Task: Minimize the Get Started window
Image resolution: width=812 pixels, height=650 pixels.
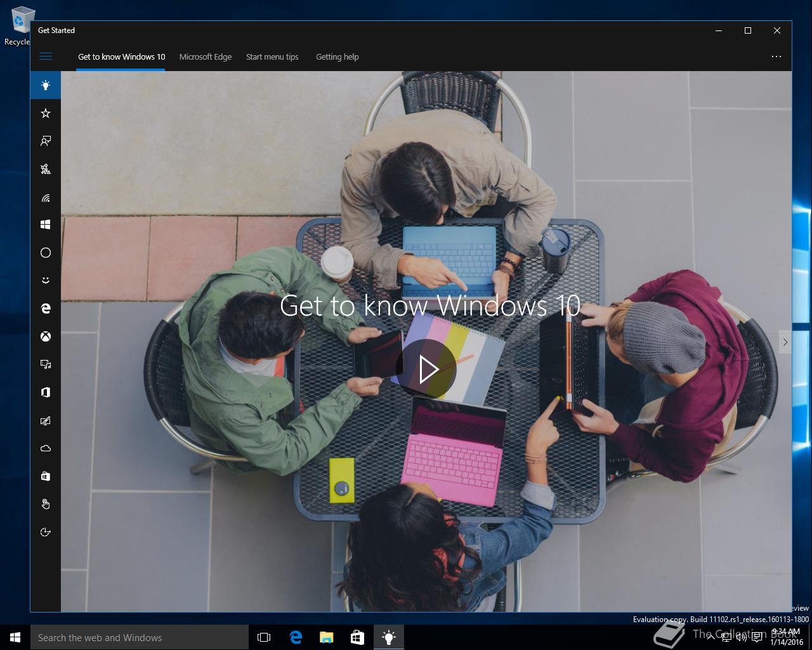Action: click(719, 30)
